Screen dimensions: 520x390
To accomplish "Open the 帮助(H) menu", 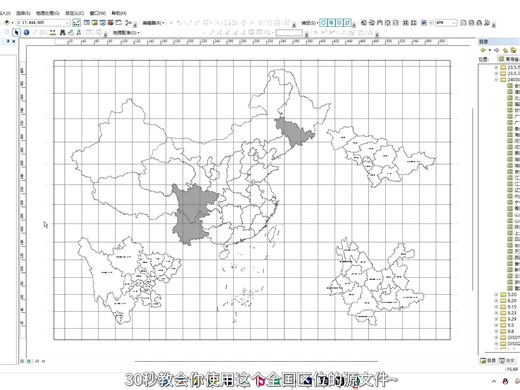I will [119, 13].
